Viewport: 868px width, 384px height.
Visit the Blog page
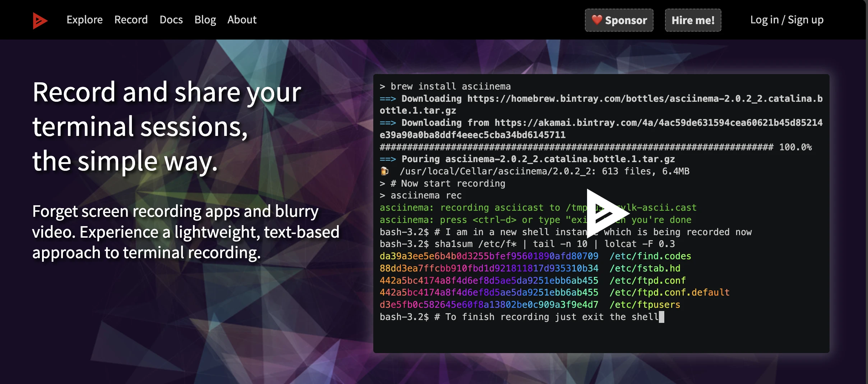coord(205,20)
